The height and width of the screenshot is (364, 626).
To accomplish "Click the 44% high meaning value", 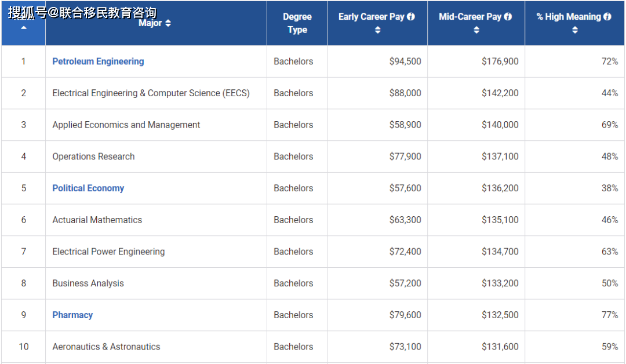I will click(x=610, y=93).
